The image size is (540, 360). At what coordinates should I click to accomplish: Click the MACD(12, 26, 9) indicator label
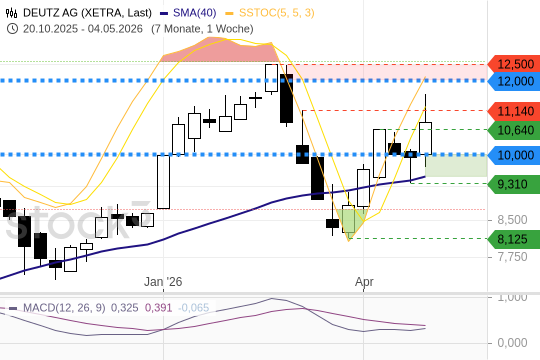coord(64,307)
